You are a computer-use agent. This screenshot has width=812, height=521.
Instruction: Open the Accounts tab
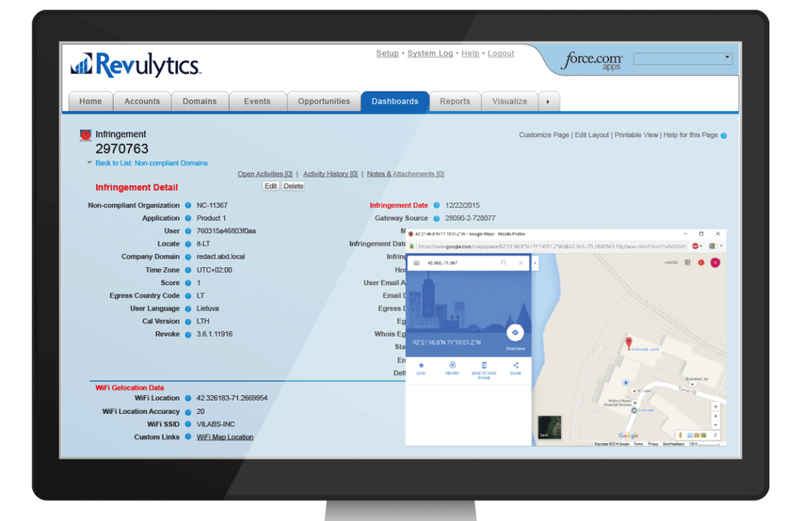[x=142, y=101]
